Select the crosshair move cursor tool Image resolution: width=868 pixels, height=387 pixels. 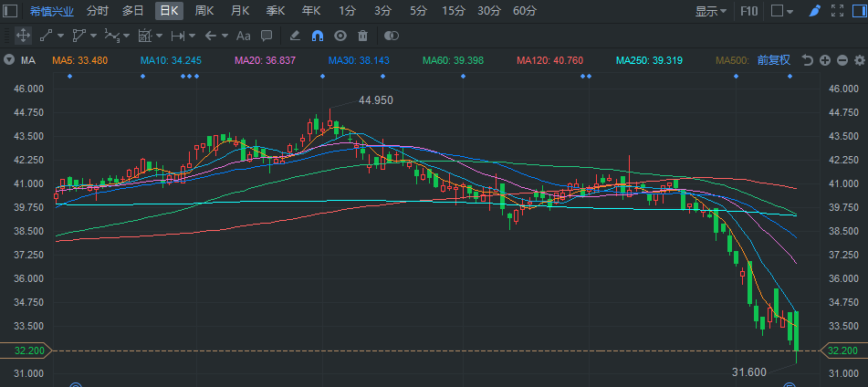pyautogui.click(x=23, y=36)
